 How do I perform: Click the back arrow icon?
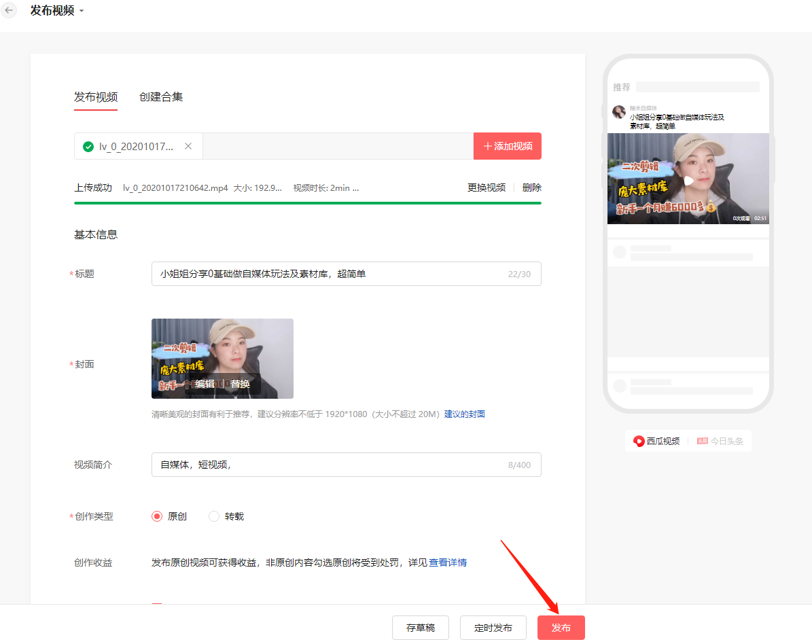pos(9,10)
